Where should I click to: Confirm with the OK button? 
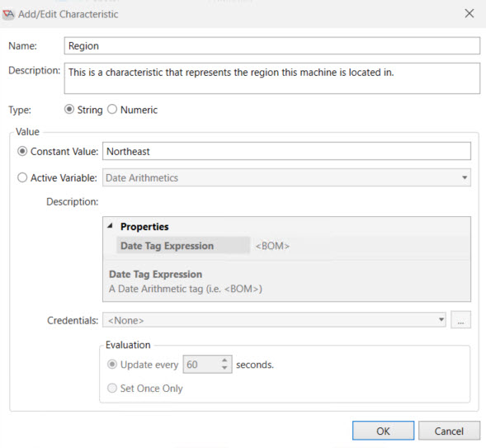[383, 431]
